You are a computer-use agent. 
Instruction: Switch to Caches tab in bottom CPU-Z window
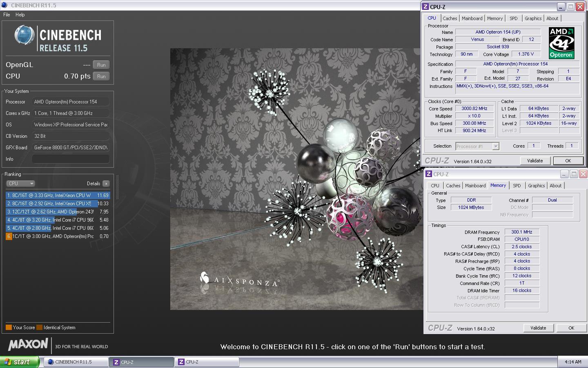(x=453, y=186)
